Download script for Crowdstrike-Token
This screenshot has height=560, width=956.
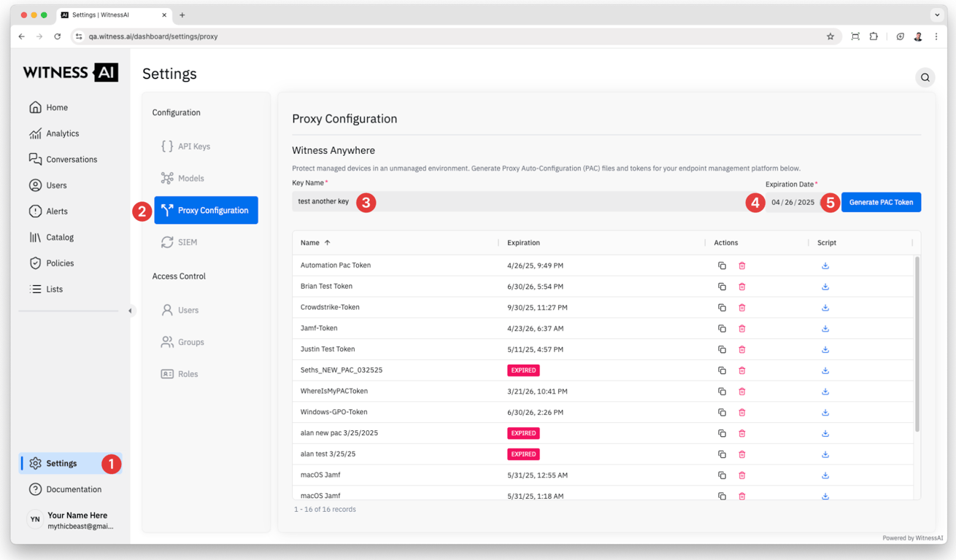click(825, 308)
